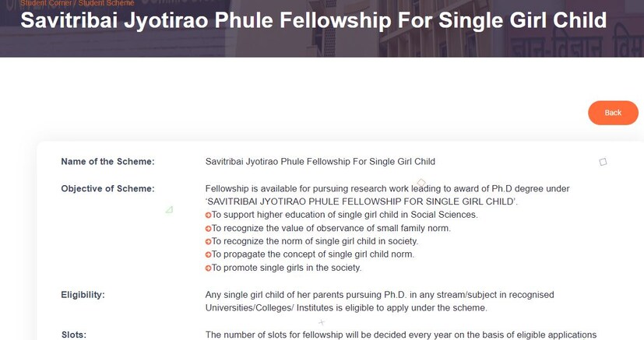Click the bullet icon before "To support higher education"
The width and height of the screenshot is (644, 340).
point(209,215)
